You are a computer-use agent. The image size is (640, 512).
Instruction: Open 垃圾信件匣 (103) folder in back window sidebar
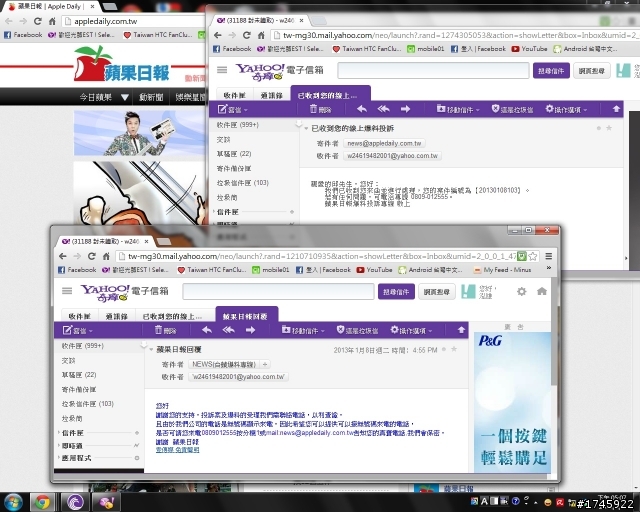pyautogui.click(x=242, y=183)
